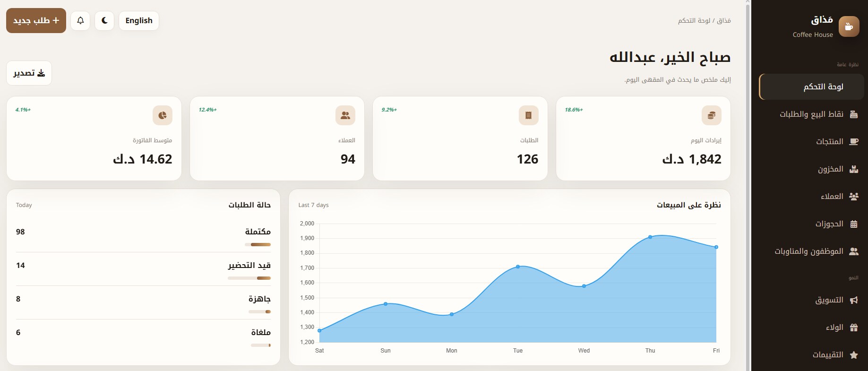This screenshot has height=371, width=868.
Task: Click the التقييمات star icon
Action: click(x=854, y=355)
